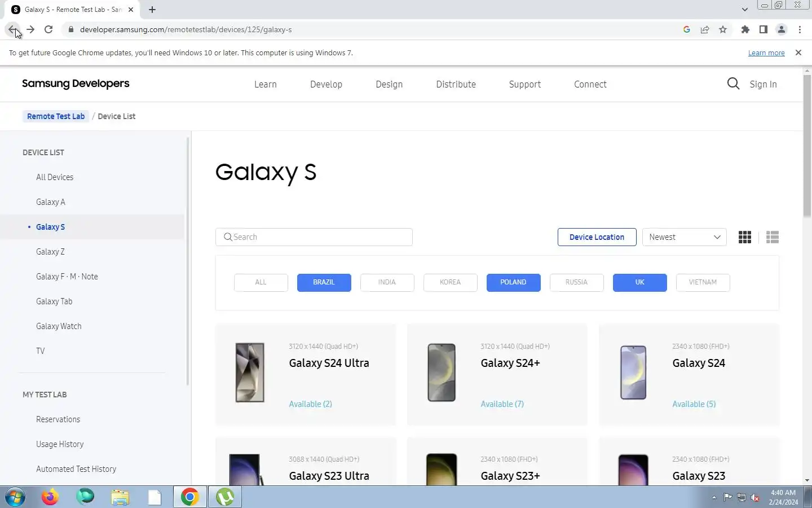This screenshot has height=508, width=812.
Task: Select Galaxy Z in the sidebar
Action: [x=50, y=252]
